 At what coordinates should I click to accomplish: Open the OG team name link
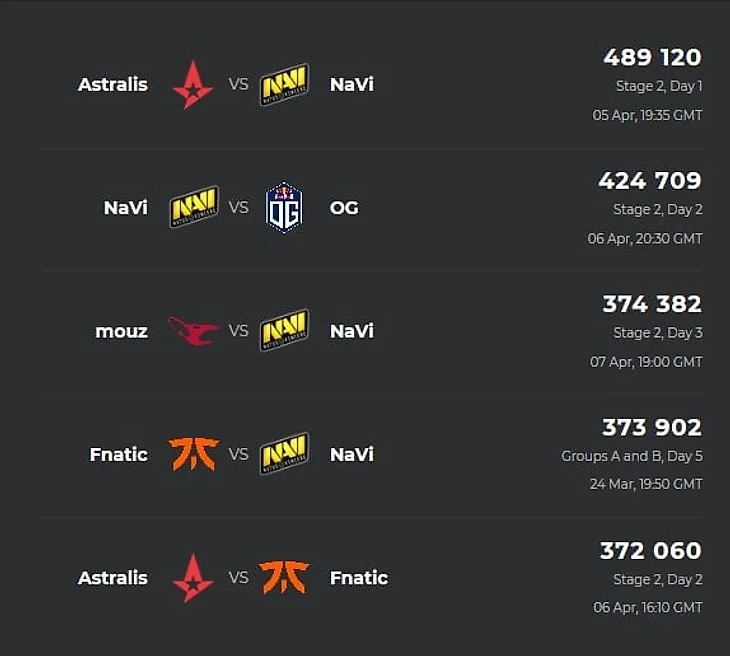point(344,208)
